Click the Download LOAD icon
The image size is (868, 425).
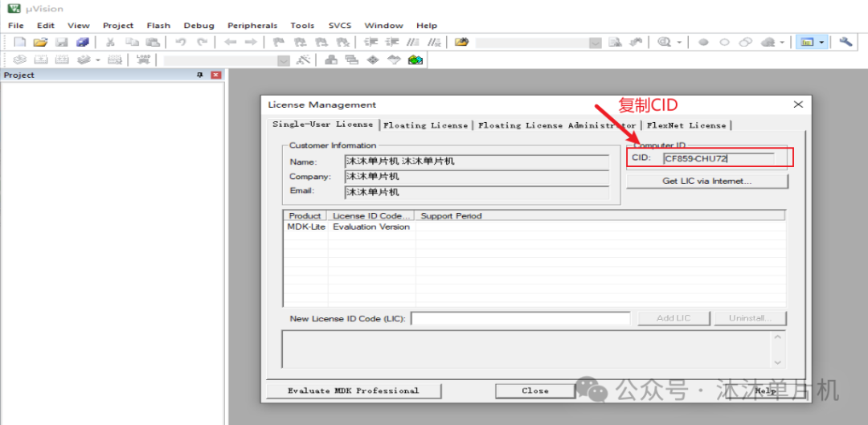[x=143, y=59]
